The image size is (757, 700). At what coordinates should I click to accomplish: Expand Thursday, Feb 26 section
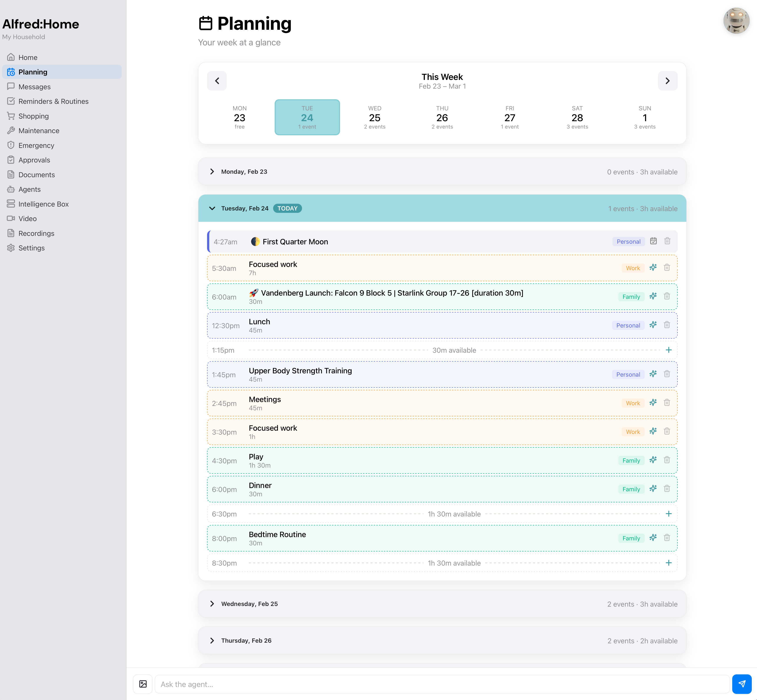click(212, 640)
